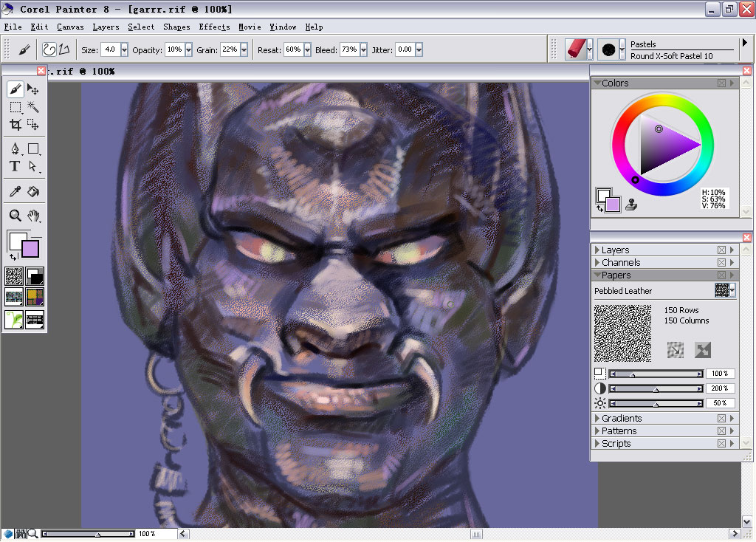Activate the Magnifier tool

pyautogui.click(x=15, y=215)
